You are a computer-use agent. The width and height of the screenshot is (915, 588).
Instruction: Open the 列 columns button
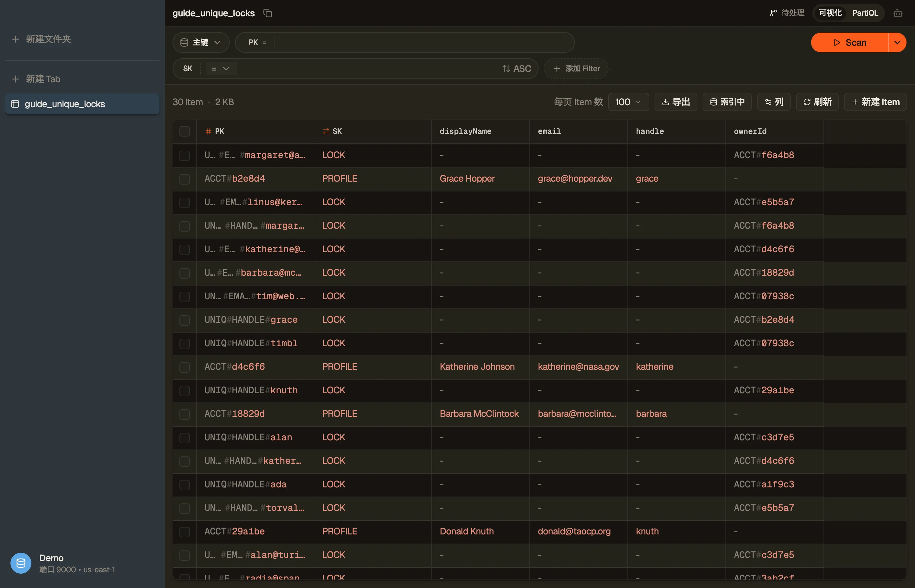774,102
